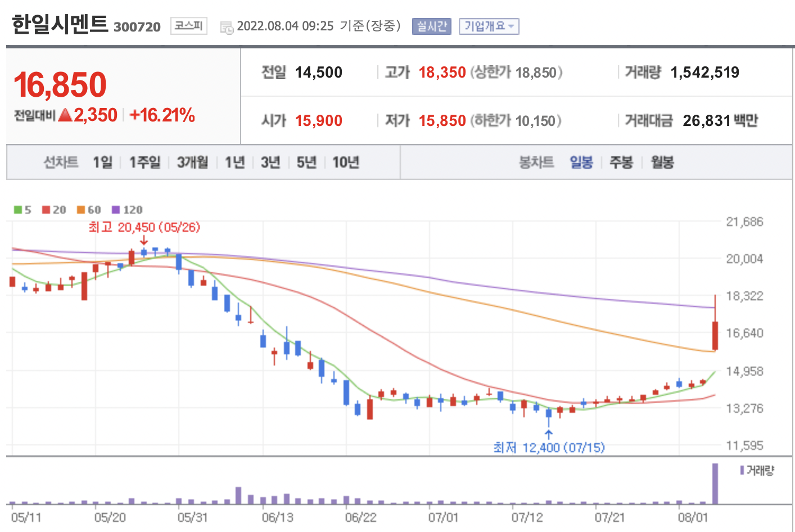Click the orange 60-day moving average swatch
795x532 pixels.
(81, 210)
